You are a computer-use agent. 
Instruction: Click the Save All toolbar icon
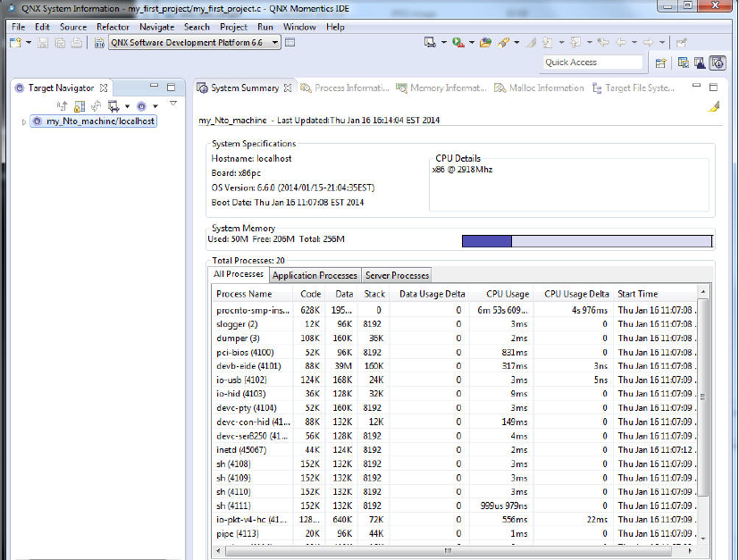coord(60,43)
